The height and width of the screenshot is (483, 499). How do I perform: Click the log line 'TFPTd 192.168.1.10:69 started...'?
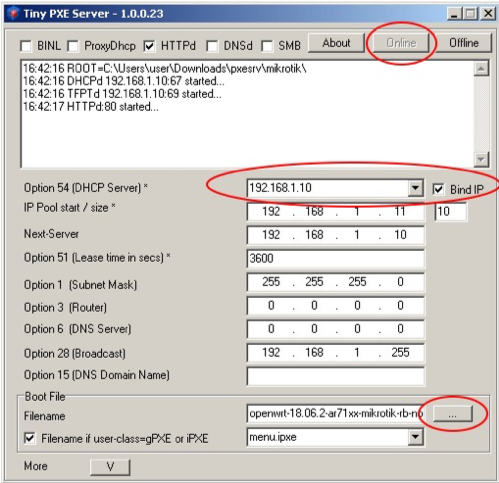point(122,94)
